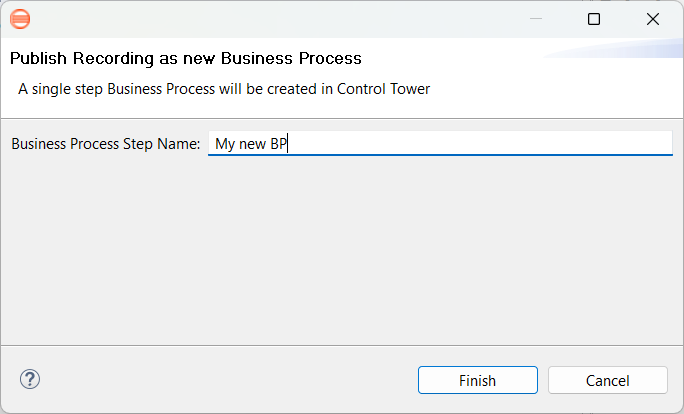Click Finish to publish the Business Process
This screenshot has height=414, width=684.
(478, 380)
